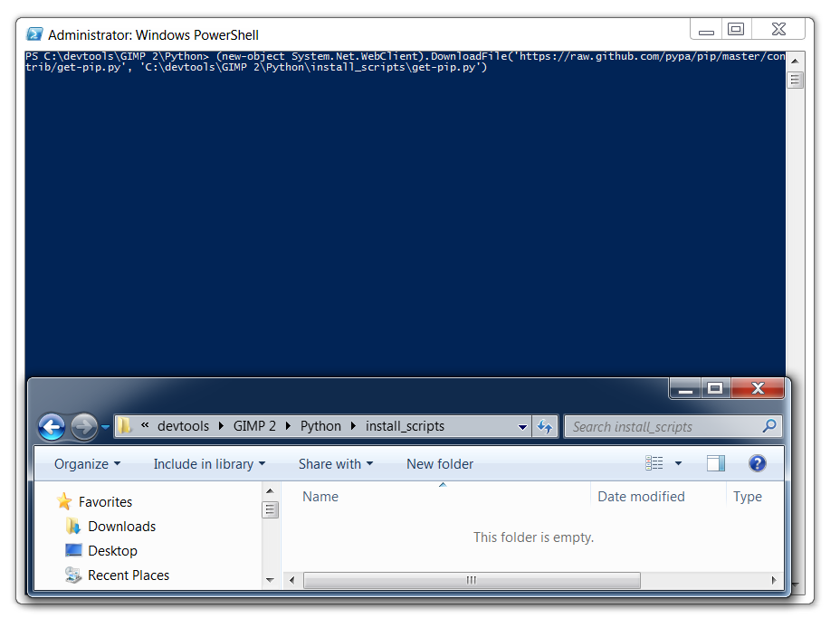Open recent pages dropdown beside forward button
This screenshot has height=618, width=840.
pos(106,427)
